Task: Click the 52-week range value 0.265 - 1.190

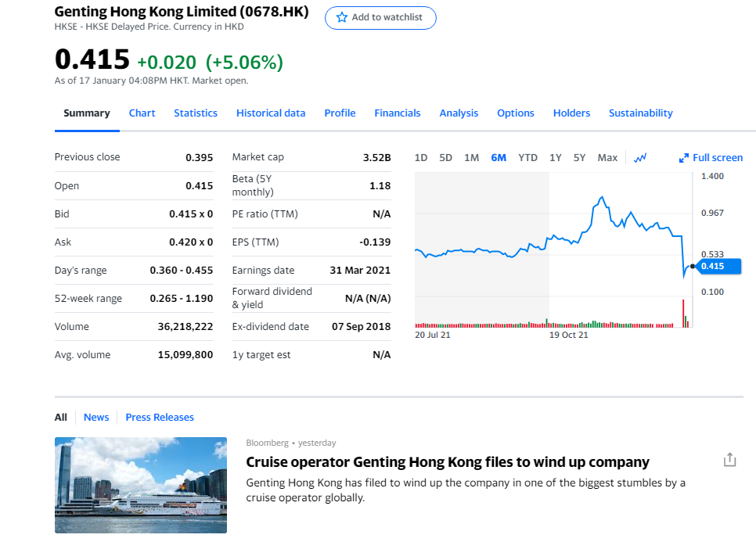Action: (x=182, y=299)
